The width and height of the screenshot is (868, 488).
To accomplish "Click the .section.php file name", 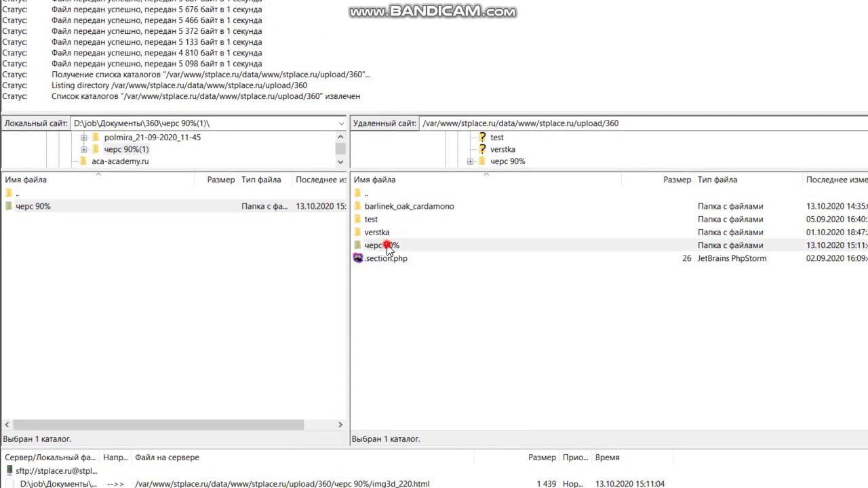I will (x=386, y=258).
